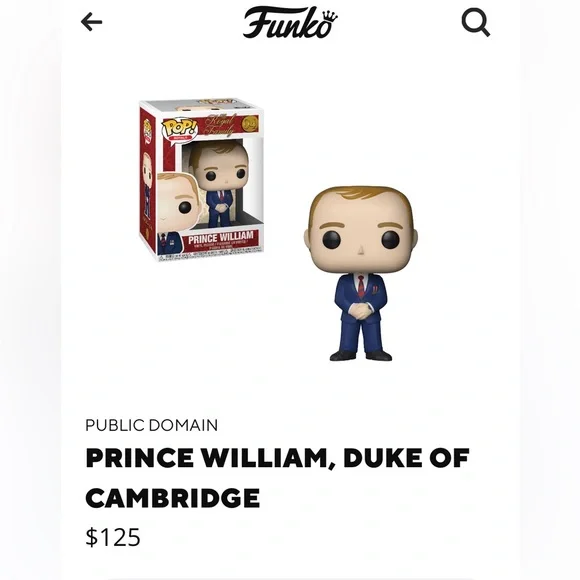The image size is (580, 580).
Task: Open search with the magnifying glass icon
Action: (476, 23)
